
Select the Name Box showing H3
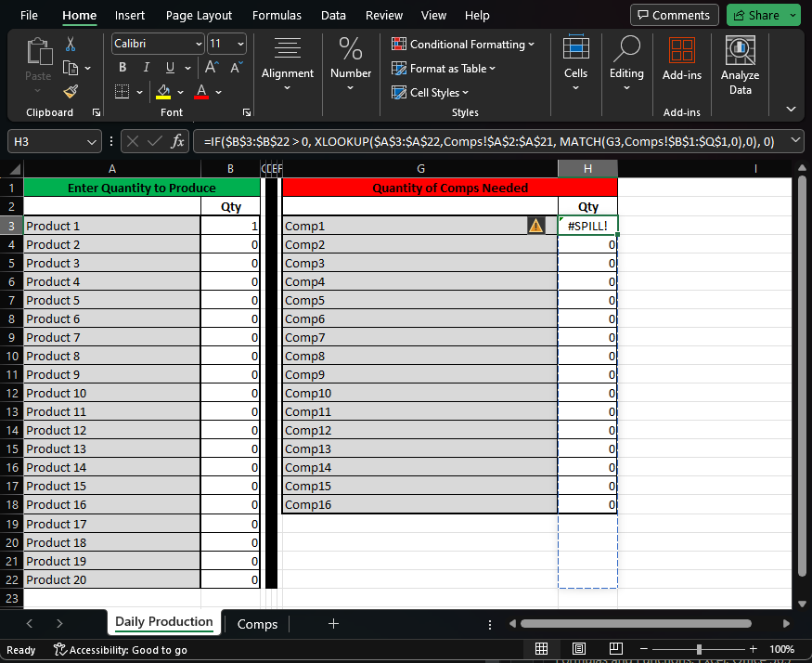tap(46, 140)
